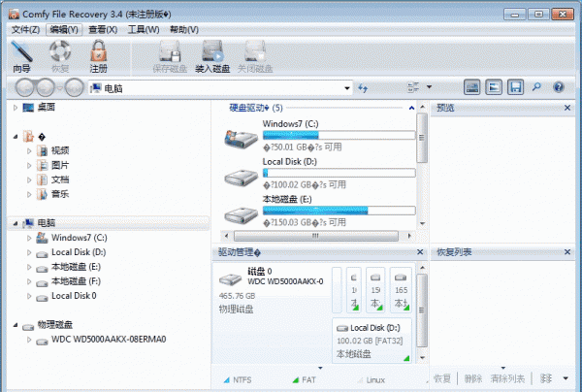Click 恢复 button in recovery list
This screenshot has width=582, height=392.
point(442,379)
